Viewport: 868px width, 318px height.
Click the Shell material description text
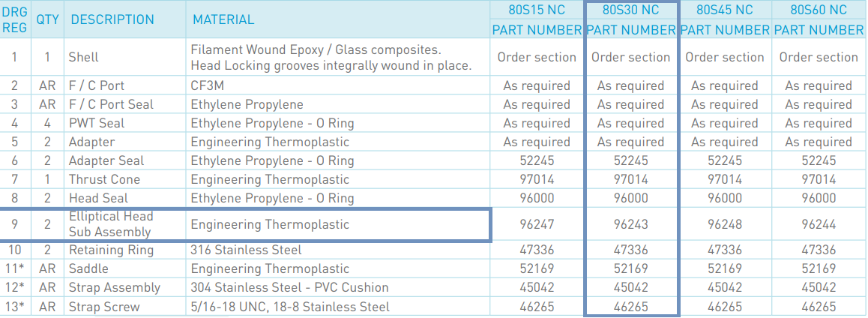[x=331, y=58]
